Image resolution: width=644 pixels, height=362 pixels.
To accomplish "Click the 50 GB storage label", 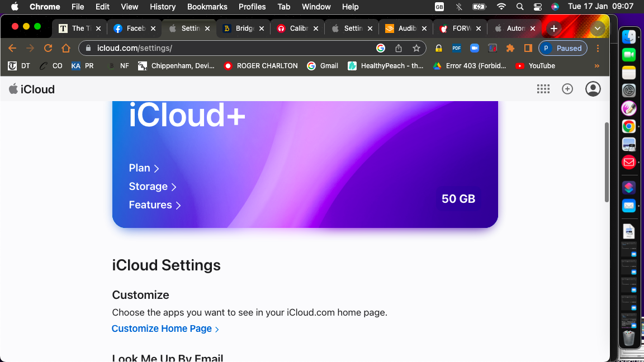I will coord(458,199).
